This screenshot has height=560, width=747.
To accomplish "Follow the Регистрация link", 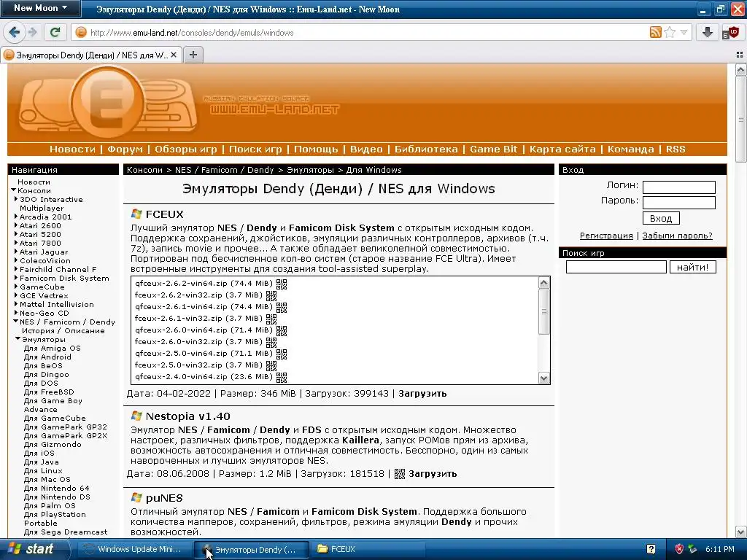I will [x=606, y=236].
